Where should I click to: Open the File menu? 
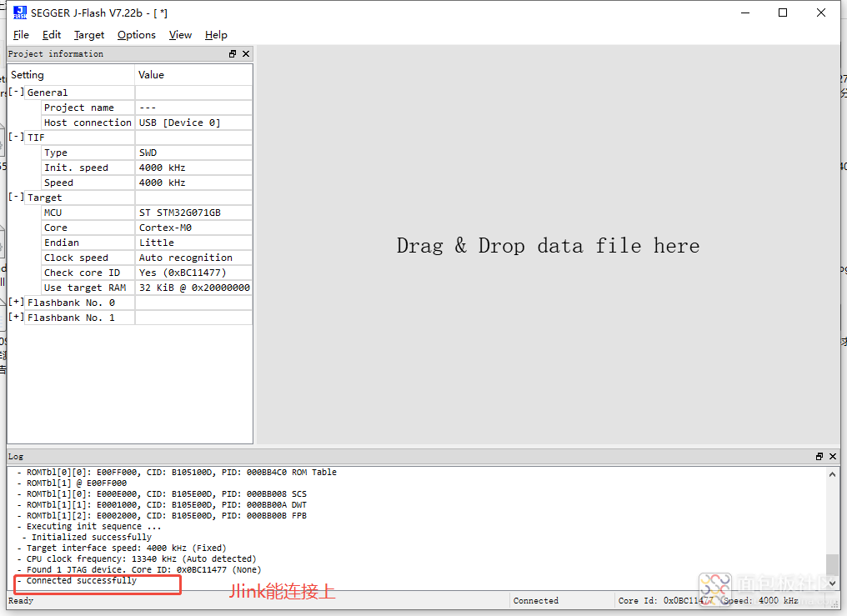click(x=21, y=35)
